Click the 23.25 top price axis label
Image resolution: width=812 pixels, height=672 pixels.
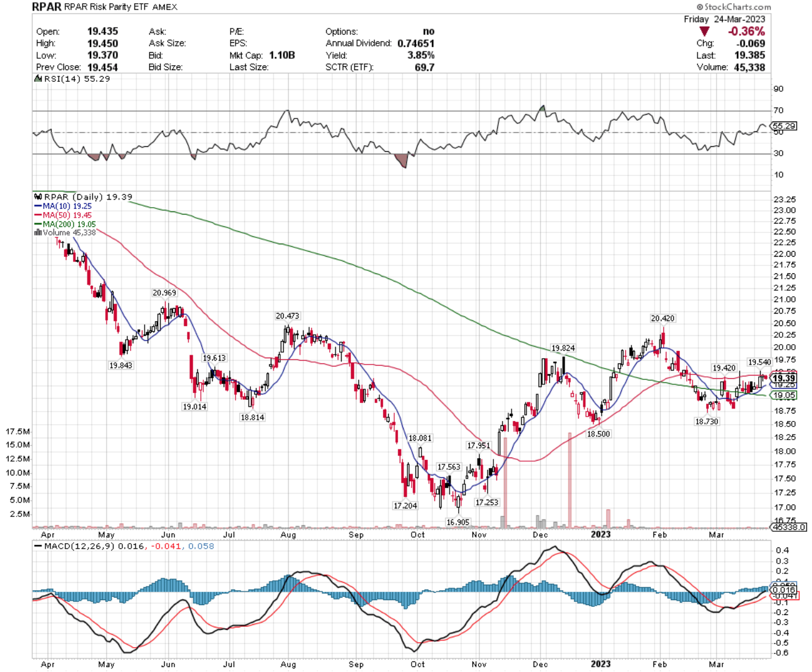(785, 199)
